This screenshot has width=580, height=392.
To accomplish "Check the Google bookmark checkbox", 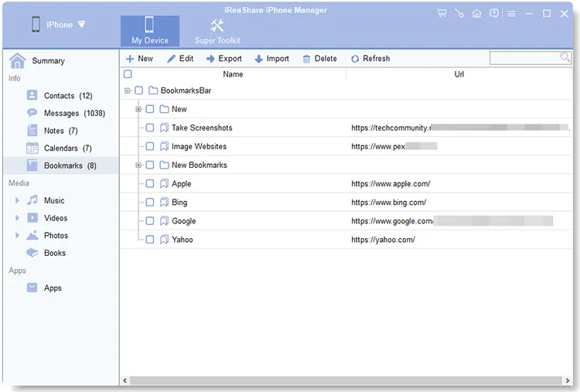I will [150, 221].
